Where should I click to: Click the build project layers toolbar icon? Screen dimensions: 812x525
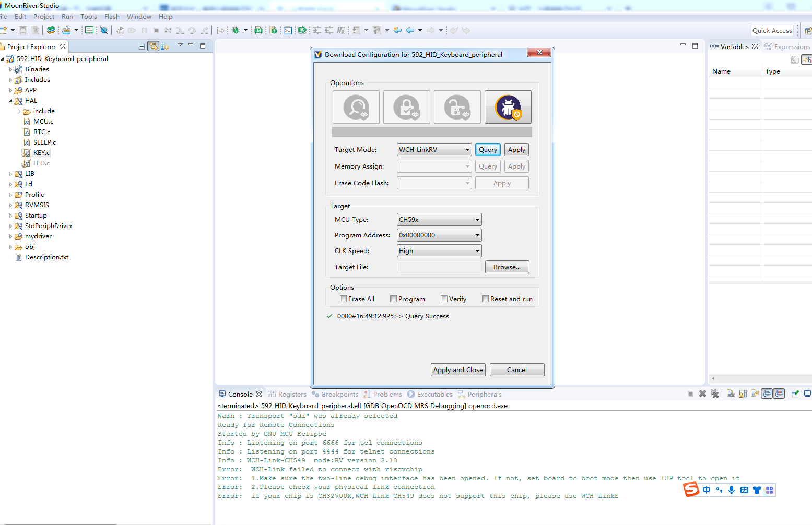pyautogui.click(x=51, y=30)
